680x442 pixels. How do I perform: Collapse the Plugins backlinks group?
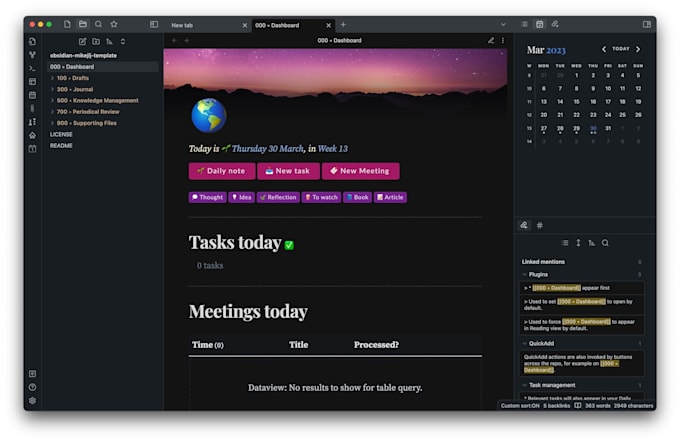524,275
